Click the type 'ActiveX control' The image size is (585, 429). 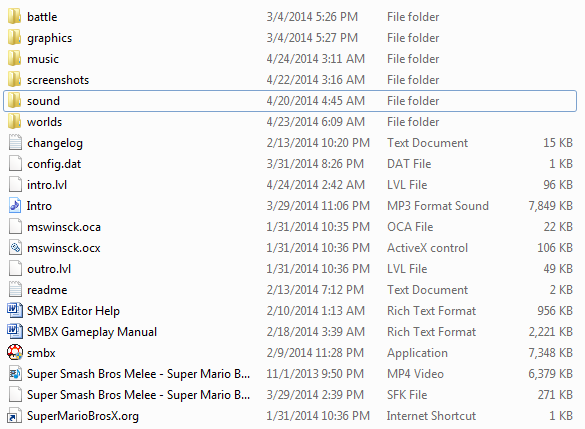point(427,248)
